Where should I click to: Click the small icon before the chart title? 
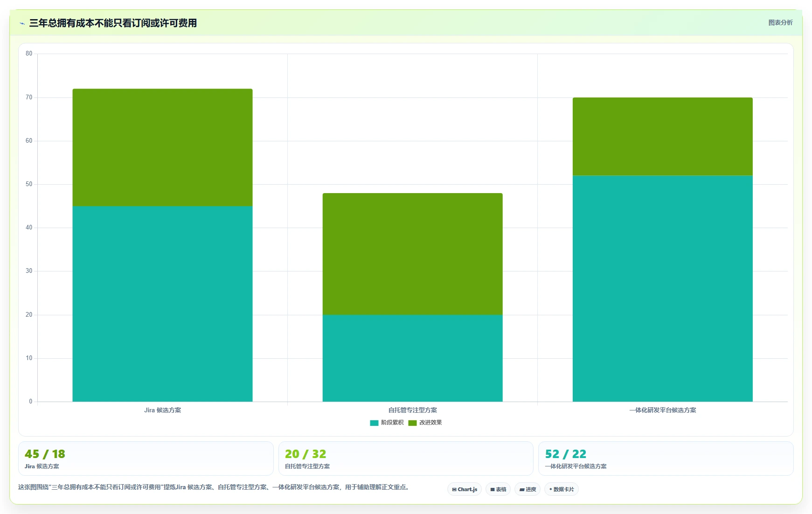tap(22, 23)
